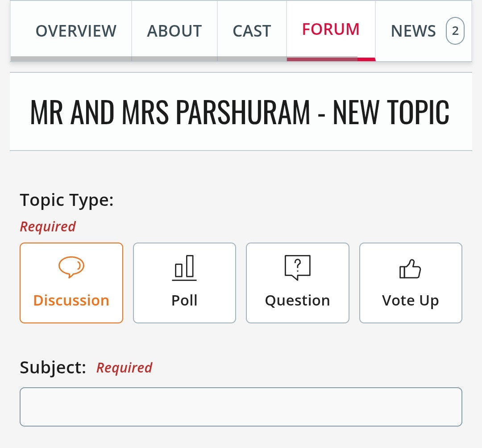Choose the Vote Up topic type
This screenshot has width=482, height=448.
click(411, 283)
